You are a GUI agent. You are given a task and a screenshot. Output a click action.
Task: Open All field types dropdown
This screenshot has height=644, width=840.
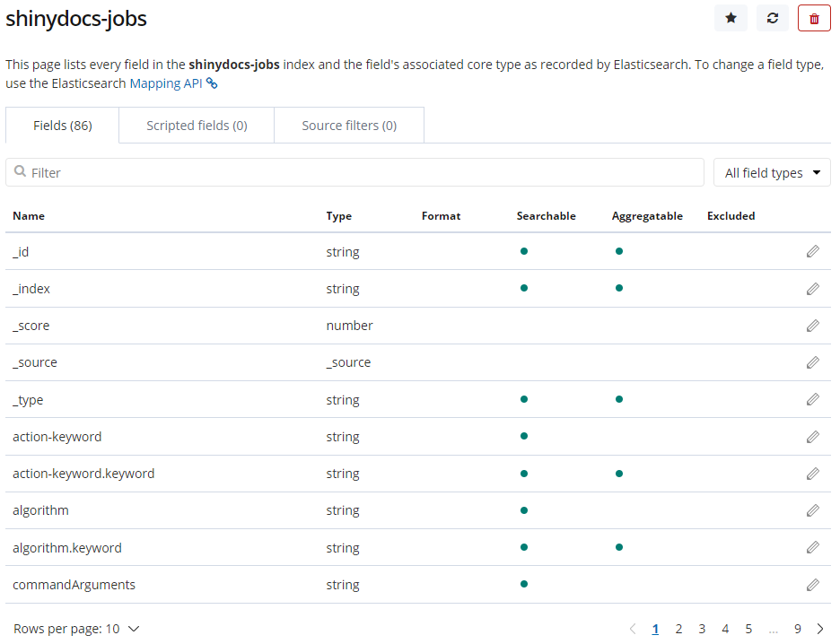(772, 173)
